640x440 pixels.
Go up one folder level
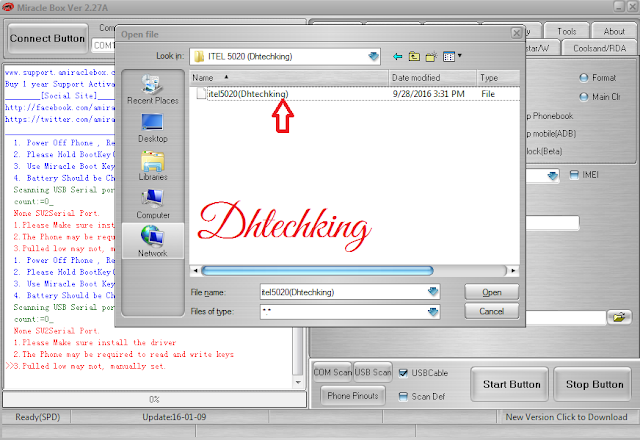(414, 56)
